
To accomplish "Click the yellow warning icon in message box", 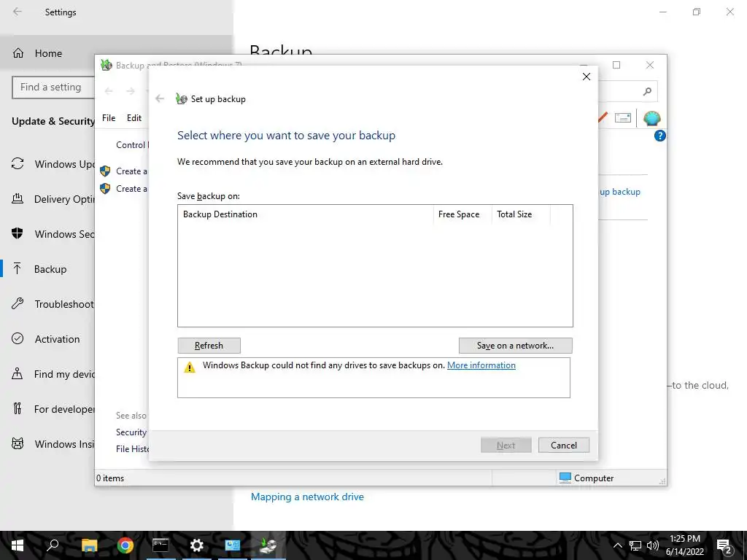I will [x=190, y=367].
